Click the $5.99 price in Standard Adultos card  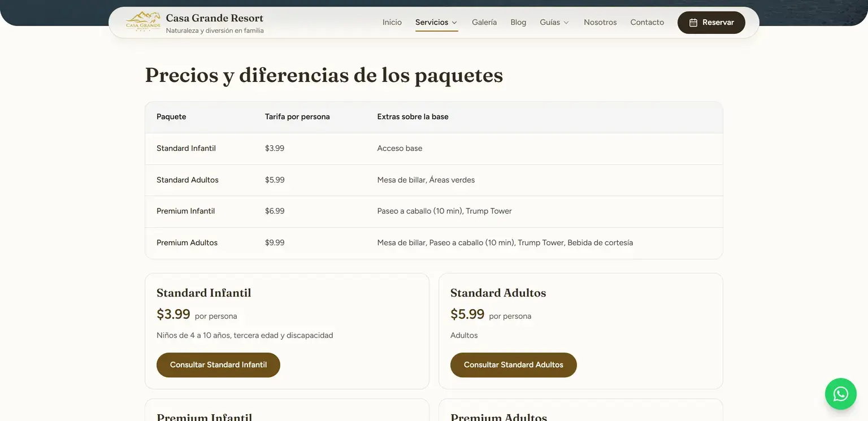467,314
